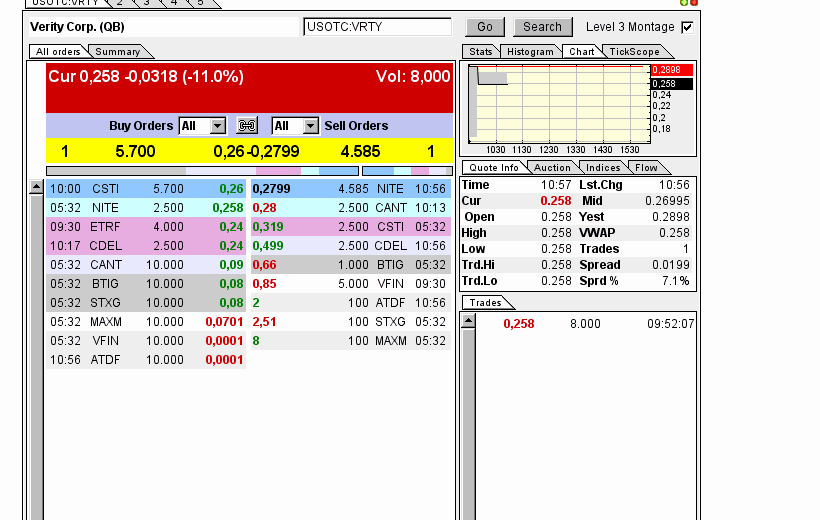
Task: Click the best bid-ask 0,26-0,2799 summary
Action: [x=256, y=152]
